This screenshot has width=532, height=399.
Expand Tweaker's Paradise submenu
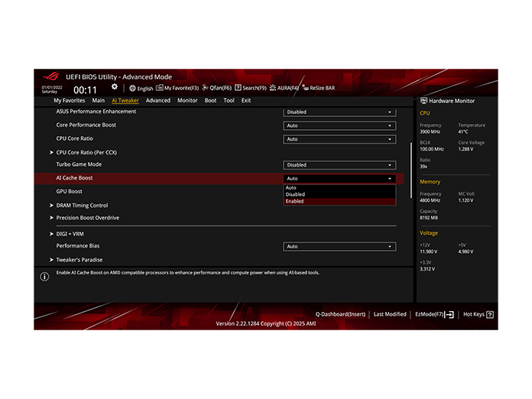(76, 260)
